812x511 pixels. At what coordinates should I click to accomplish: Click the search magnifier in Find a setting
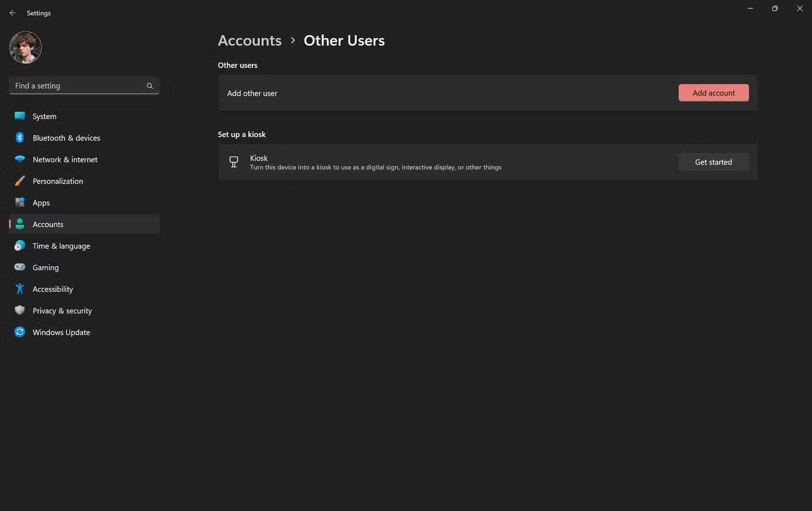pyautogui.click(x=149, y=86)
